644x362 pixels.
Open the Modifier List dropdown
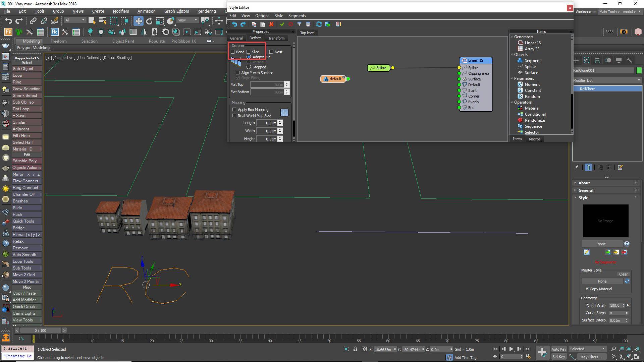click(x=639, y=80)
